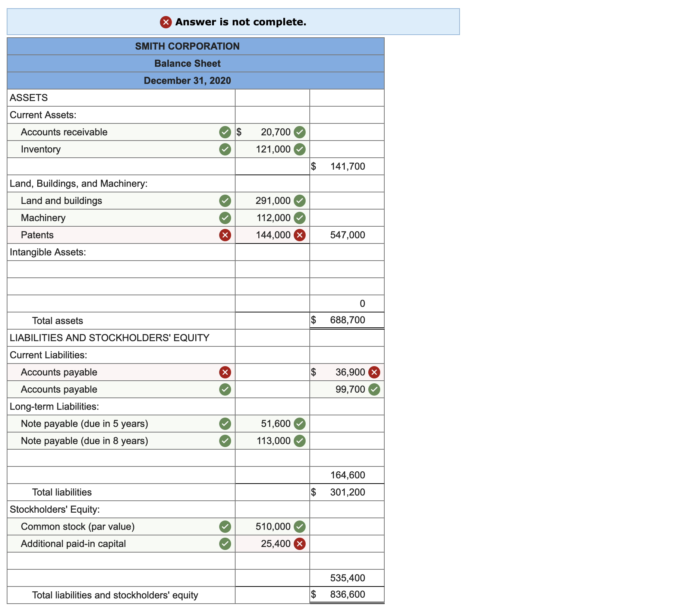Click the 20,700 amount cell

click(x=272, y=132)
